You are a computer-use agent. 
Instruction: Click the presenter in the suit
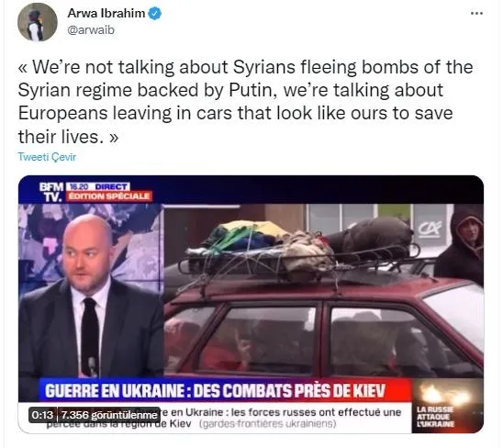[90, 296]
